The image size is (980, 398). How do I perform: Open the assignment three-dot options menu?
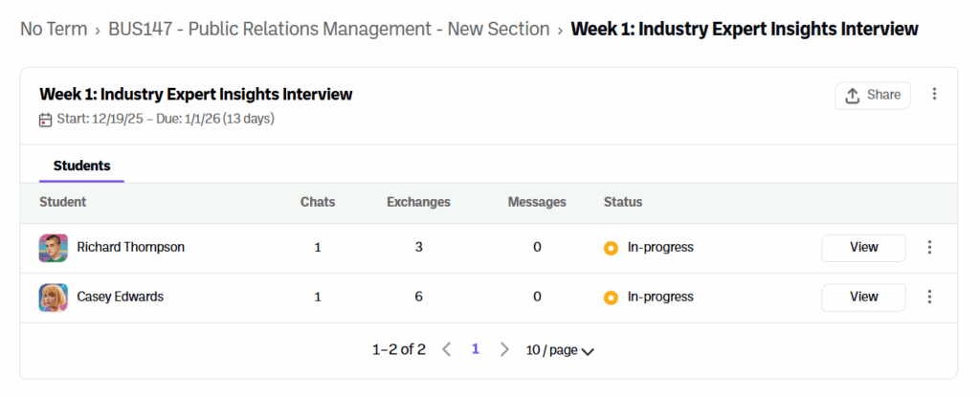(x=935, y=95)
